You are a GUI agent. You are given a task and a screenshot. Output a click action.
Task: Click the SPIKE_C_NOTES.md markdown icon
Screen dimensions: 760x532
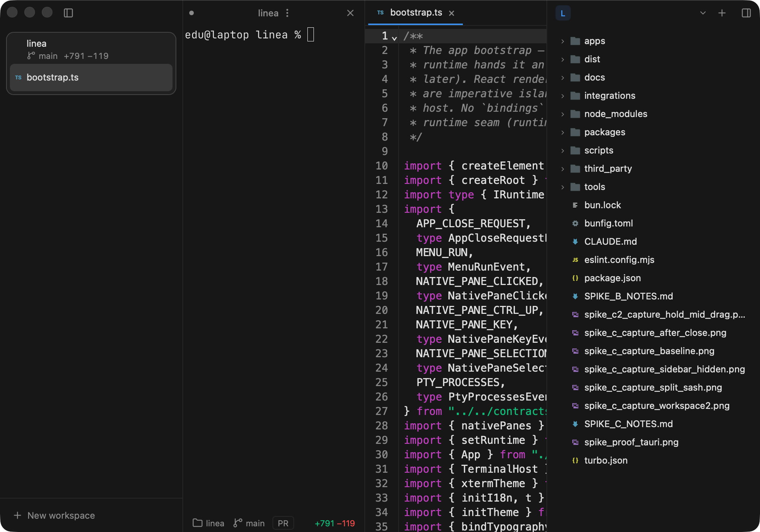click(x=575, y=424)
